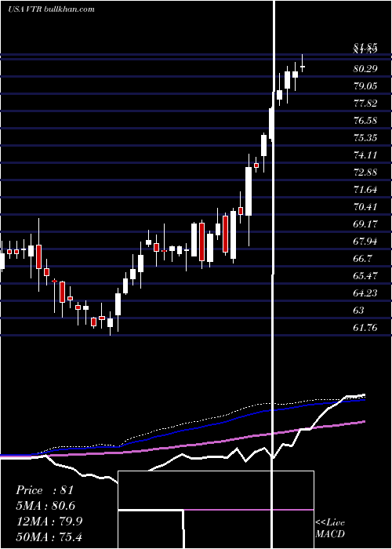The width and height of the screenshot is (392, 549).
Task: Click the 63 price axis label
Action: [x=359, y=311]
